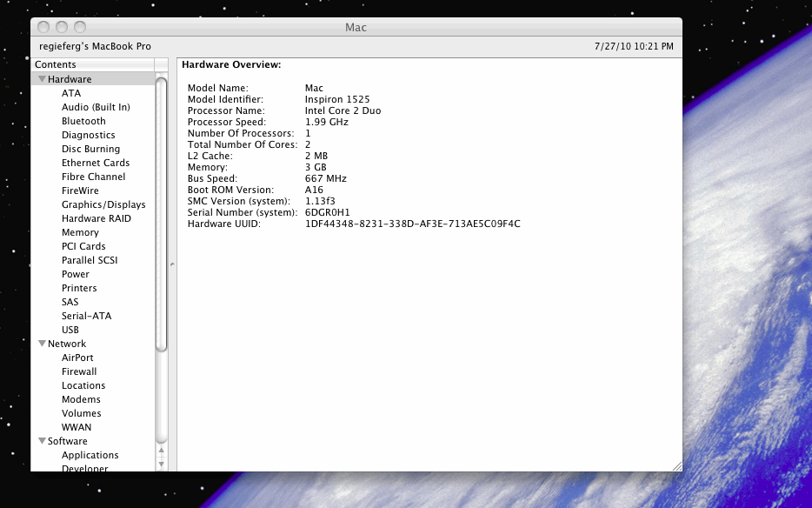The width and height of the screenshot is (812, 508).
Task: Open Applications under Software
Action: tap(90, 455)
